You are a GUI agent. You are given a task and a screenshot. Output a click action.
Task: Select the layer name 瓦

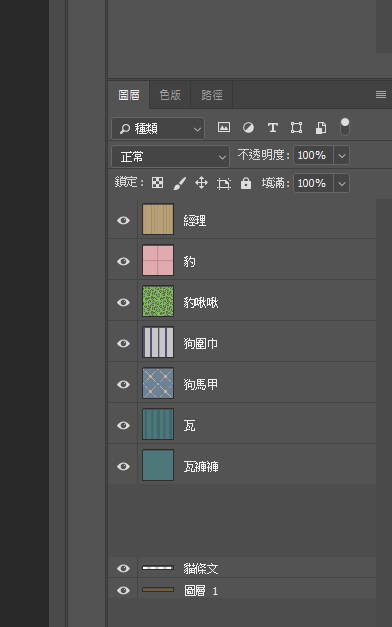click(x=190, y=425)
